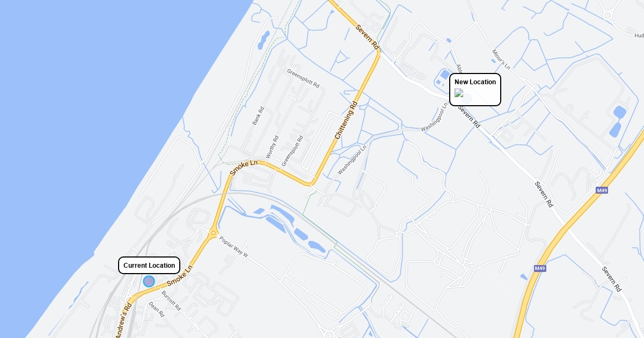Click the roundabout at the top-right corner
The height and width of the screenshot is (338, 644).
pos(608,16)
